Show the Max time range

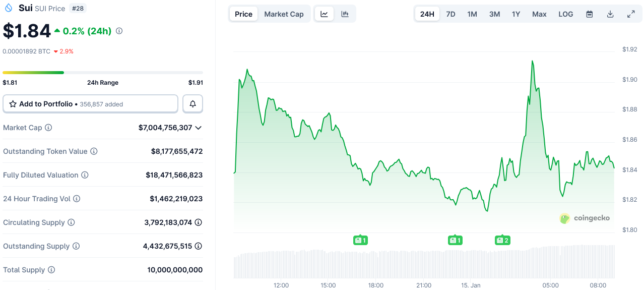pyautogui.click(x=539, y=14)
